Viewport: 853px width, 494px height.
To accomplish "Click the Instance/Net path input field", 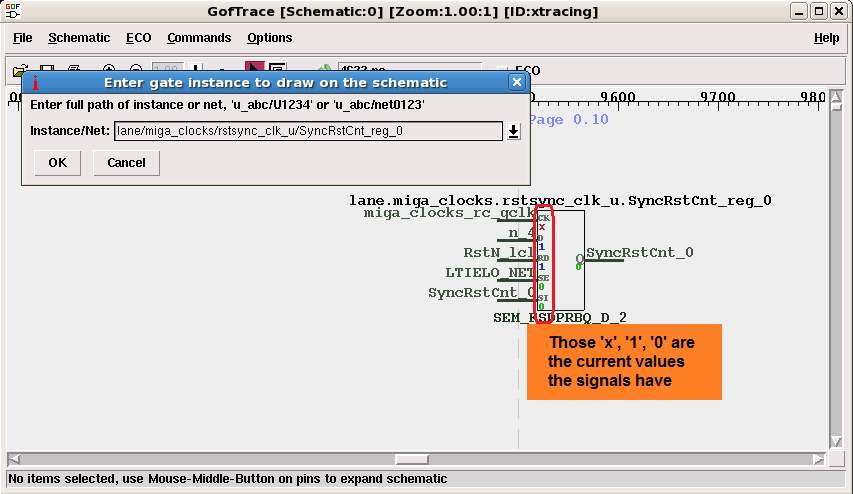I will click(308, 131).
